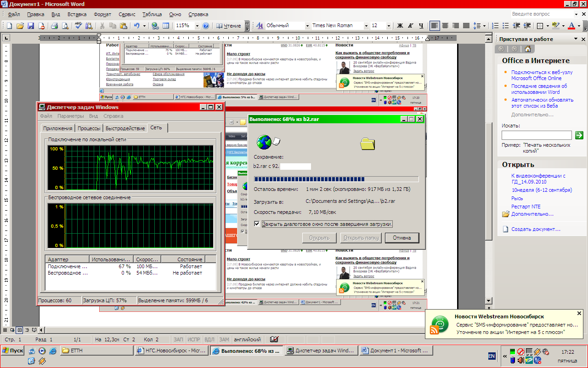Open the font size 12 dropdown
588x368 pixels.
[390, 26]
